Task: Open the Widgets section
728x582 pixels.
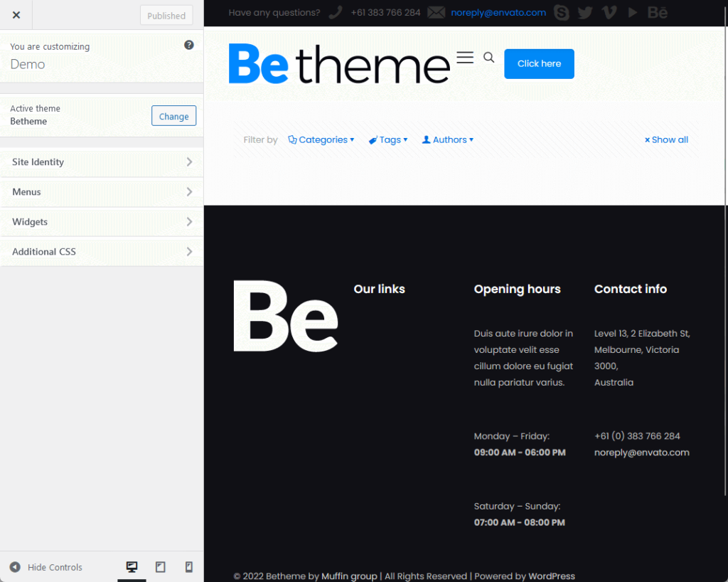Action: tap(102, 221)
